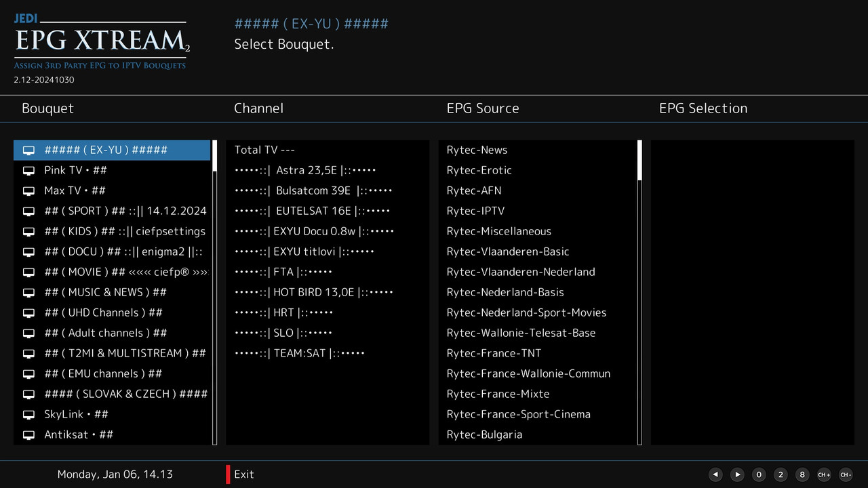Click the TV icon beside Max TV bouquet

28,191
